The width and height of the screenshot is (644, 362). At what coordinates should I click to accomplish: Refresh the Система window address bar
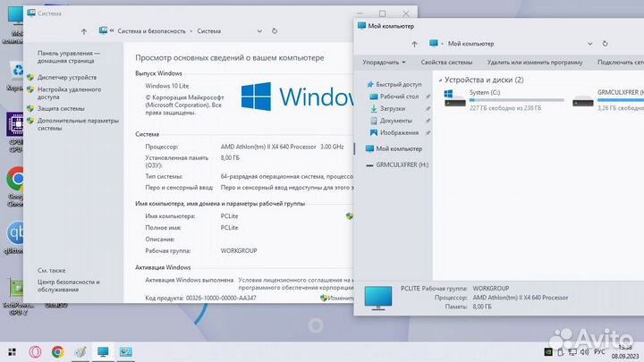coord(275,30)
